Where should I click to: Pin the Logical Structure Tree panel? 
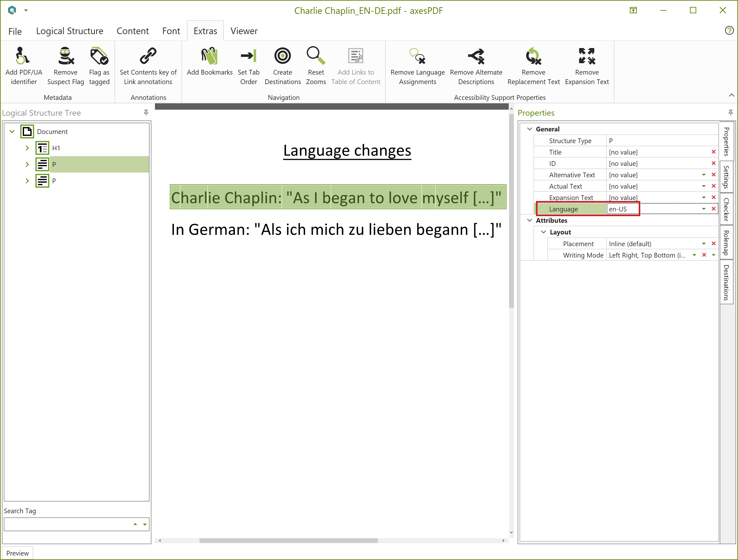(x=146, y=113)
